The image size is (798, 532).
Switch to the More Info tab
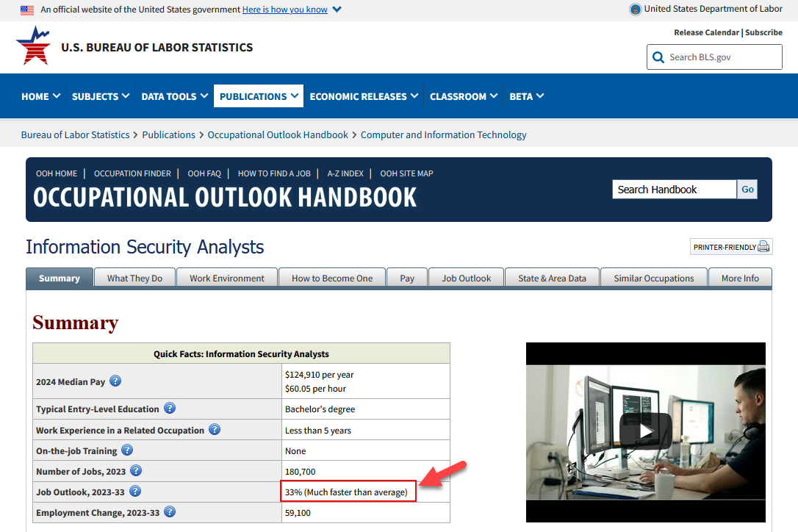(740, 278)
